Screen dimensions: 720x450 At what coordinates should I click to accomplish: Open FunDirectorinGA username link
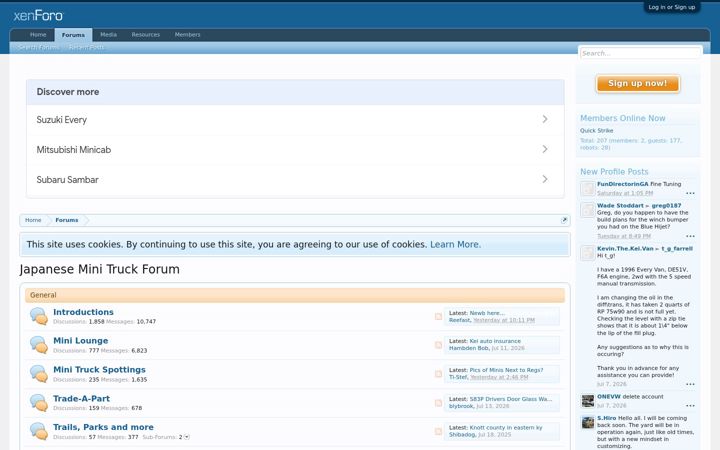tap(623, 184)
